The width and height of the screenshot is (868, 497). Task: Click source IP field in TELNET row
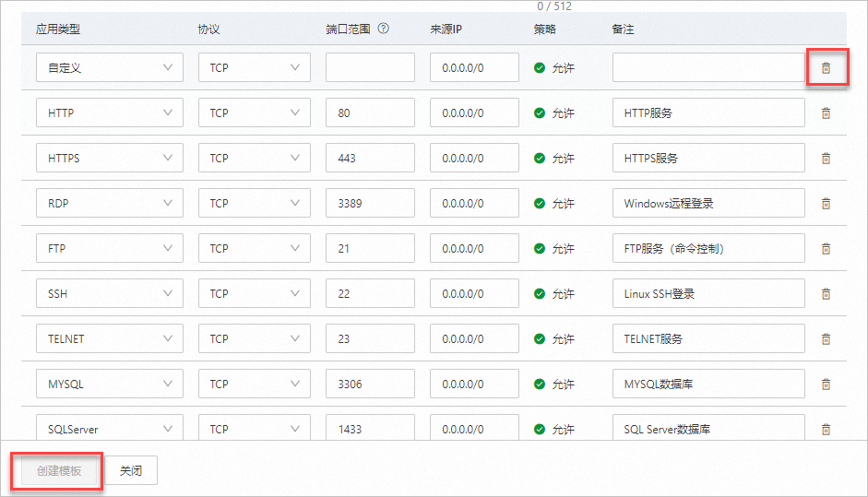(474, 338)
